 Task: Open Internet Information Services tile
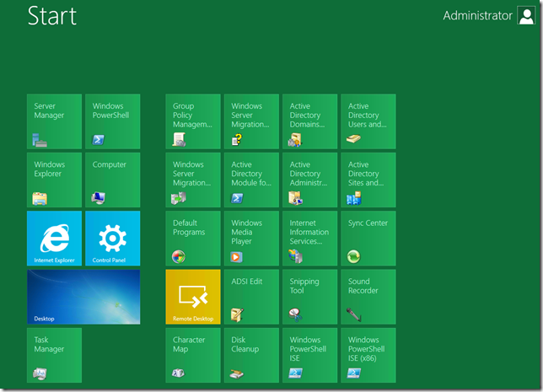pyautogui.click(x=310, y=239)
